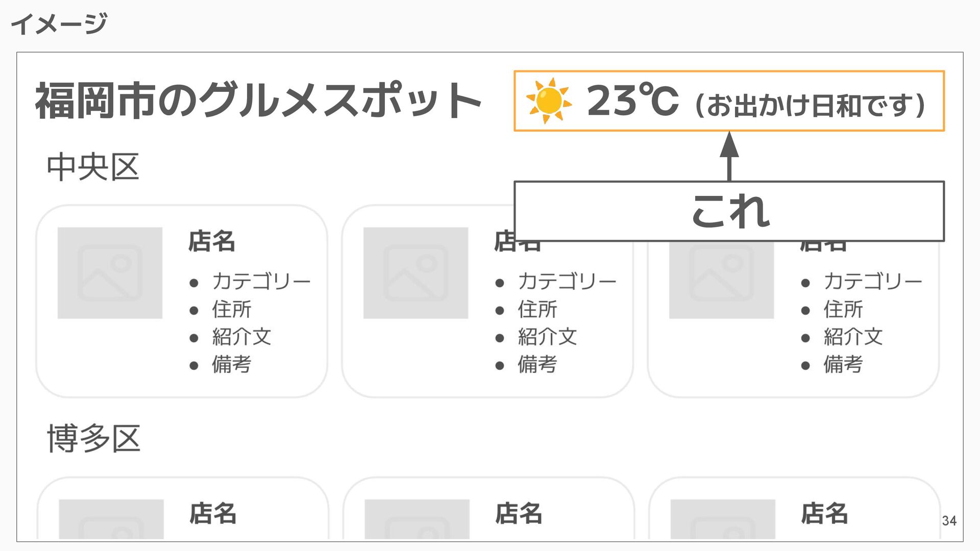Select the 中央区 section heading
Screen dimensions: 980x551
pos(93,167)
